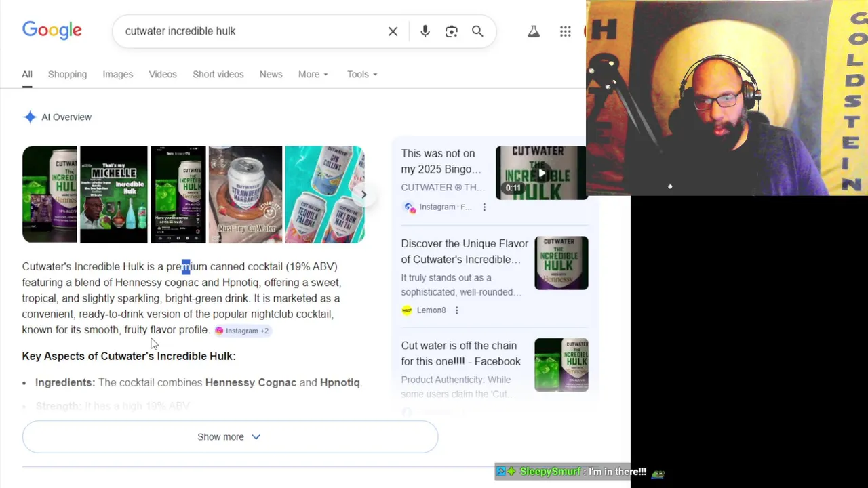Focus the search query field

point(251,31)
